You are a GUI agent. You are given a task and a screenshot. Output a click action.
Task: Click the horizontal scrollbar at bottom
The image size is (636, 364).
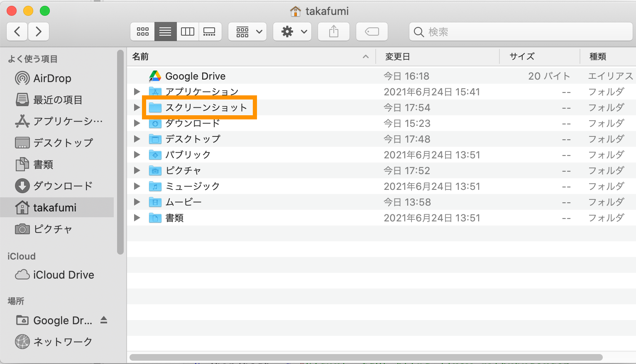coord(365,357)
